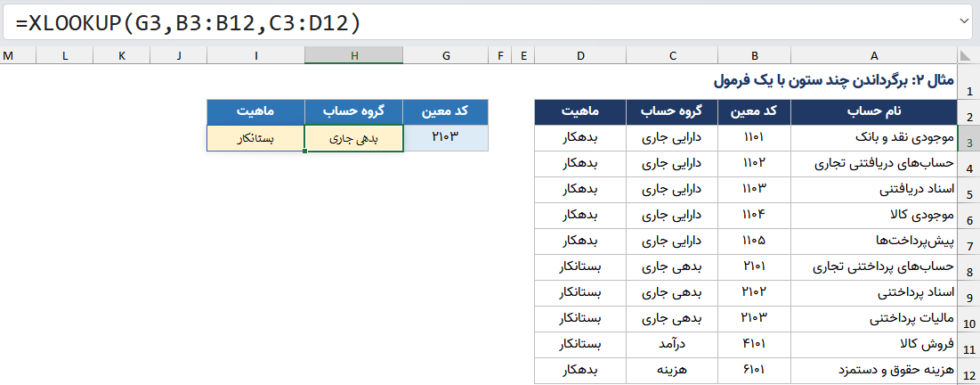The width and height of the screenshot is (980, 385).
Task: Click code cell ۱۱۰۴ in column B
Action: pyautogui.click(x=755, y=216)
